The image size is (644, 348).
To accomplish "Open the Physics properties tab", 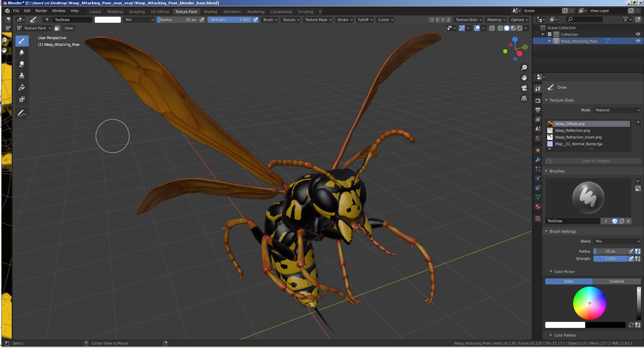I will [538, 178].
